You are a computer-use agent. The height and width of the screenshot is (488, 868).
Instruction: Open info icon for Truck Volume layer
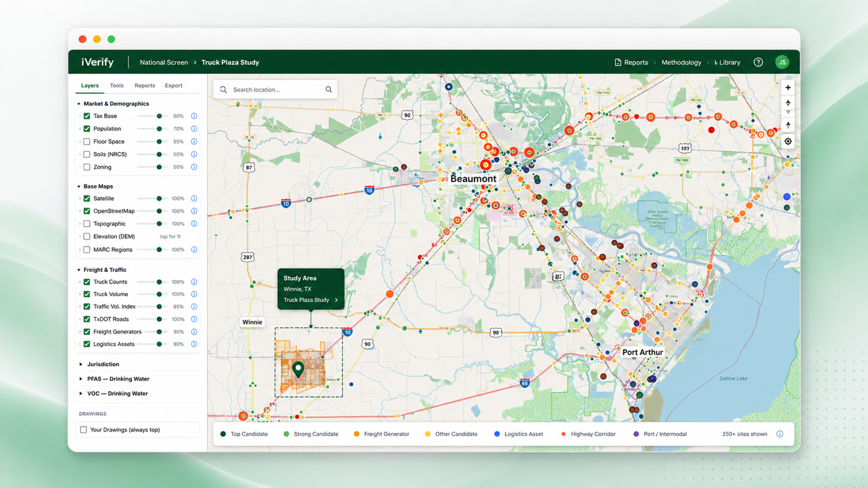(194, 294)
